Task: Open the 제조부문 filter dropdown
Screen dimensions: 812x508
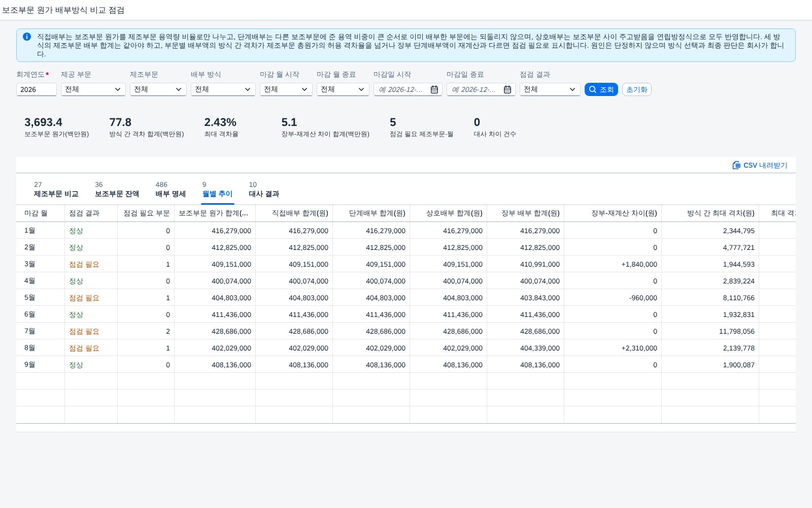Action: point(158,89)
